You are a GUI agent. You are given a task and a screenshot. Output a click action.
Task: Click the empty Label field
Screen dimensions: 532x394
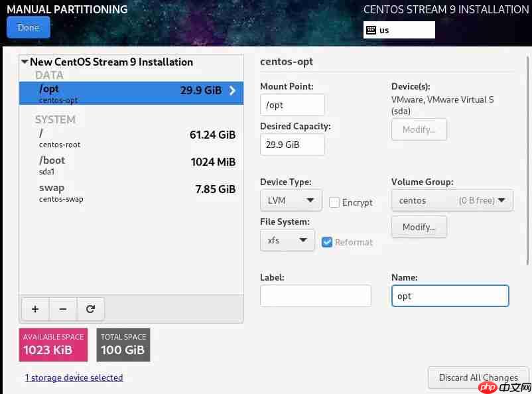click(x=315, y=295)
